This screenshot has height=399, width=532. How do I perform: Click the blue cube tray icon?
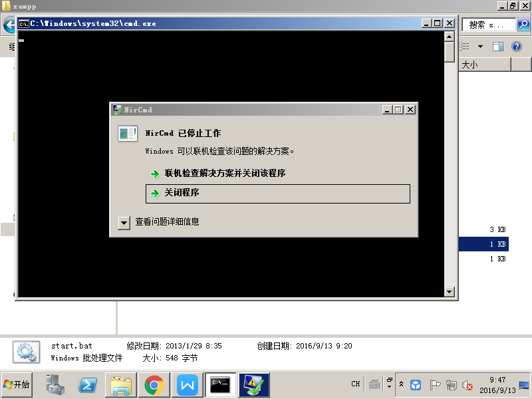pyautogui.click(x=416, y=385)
